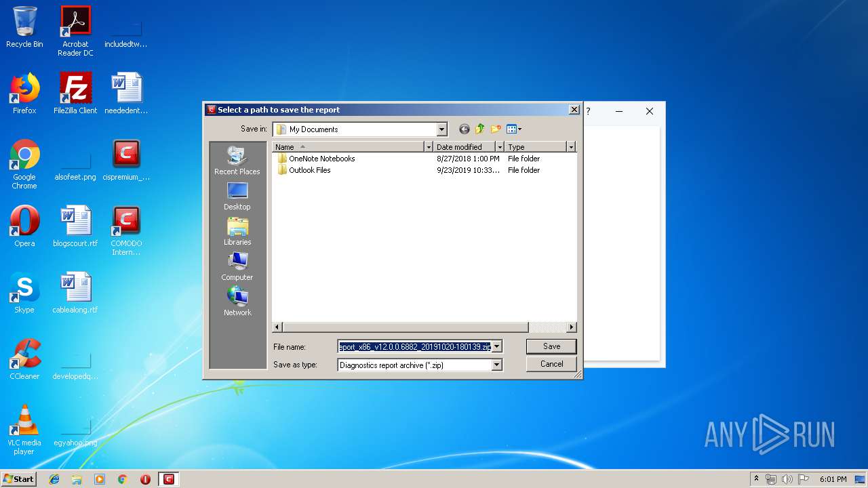This screenshot has width=868, height=488.
Task: Open the Date modified column filter arrow
Action: coord(500,146)
